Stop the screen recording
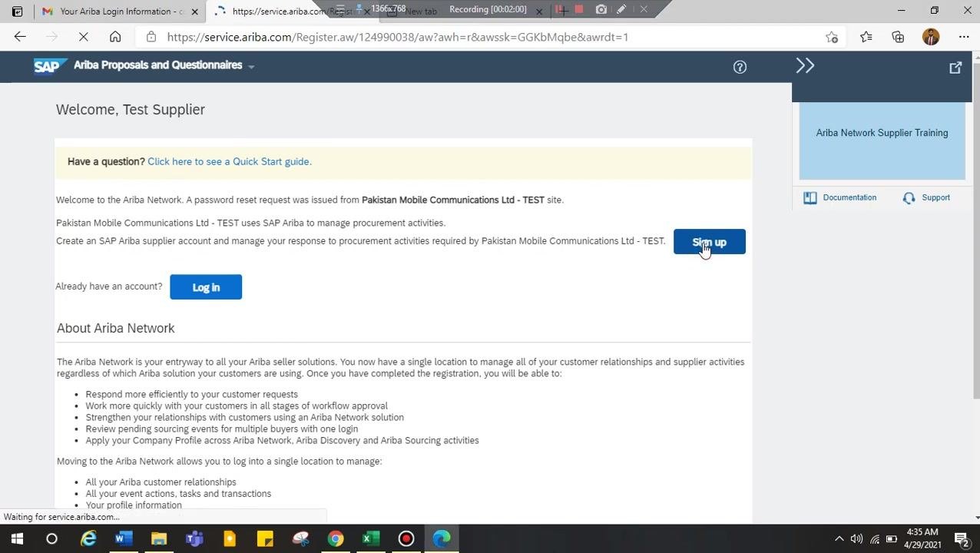 (579, 10)
